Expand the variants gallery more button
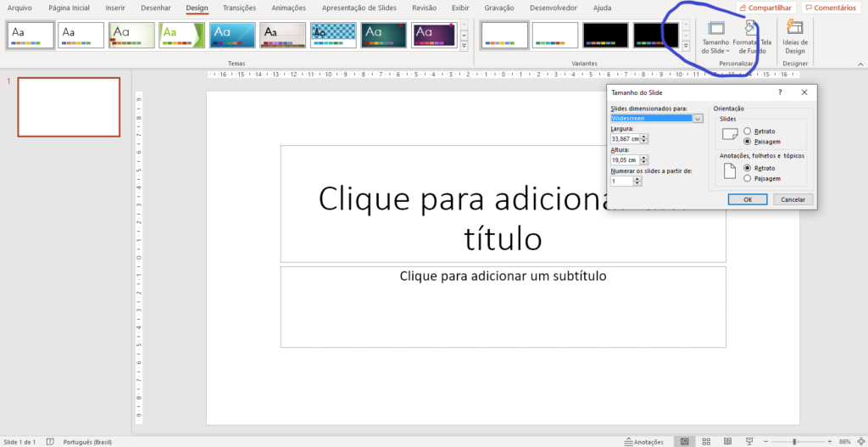 click(x=686, y=46)
